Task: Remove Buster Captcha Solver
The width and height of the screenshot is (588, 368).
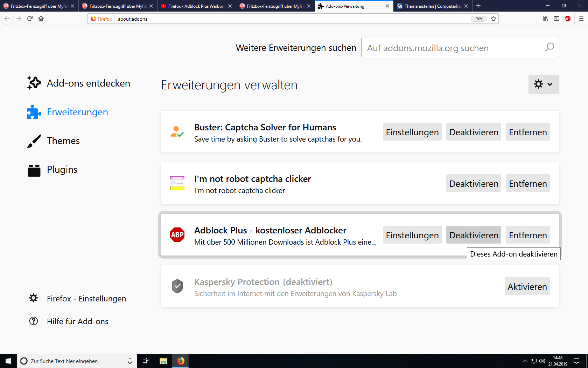Action: (x=528, y=132)
